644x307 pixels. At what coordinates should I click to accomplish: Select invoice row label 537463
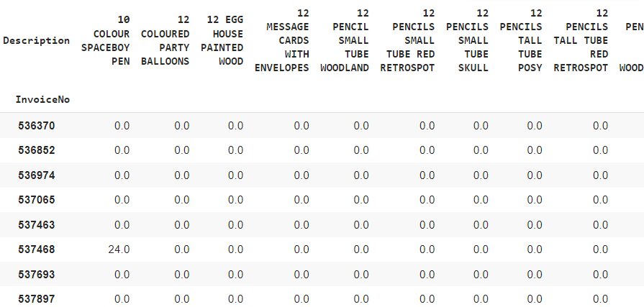[37, 225]
